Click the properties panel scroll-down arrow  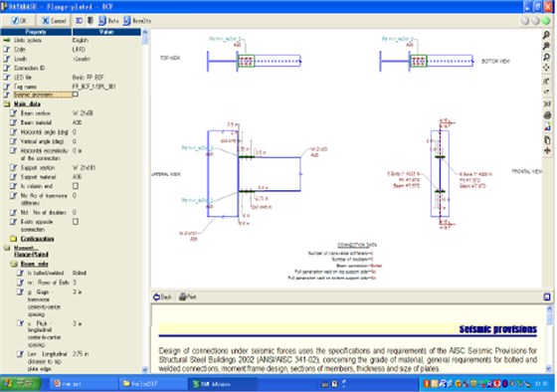point(145,369)
